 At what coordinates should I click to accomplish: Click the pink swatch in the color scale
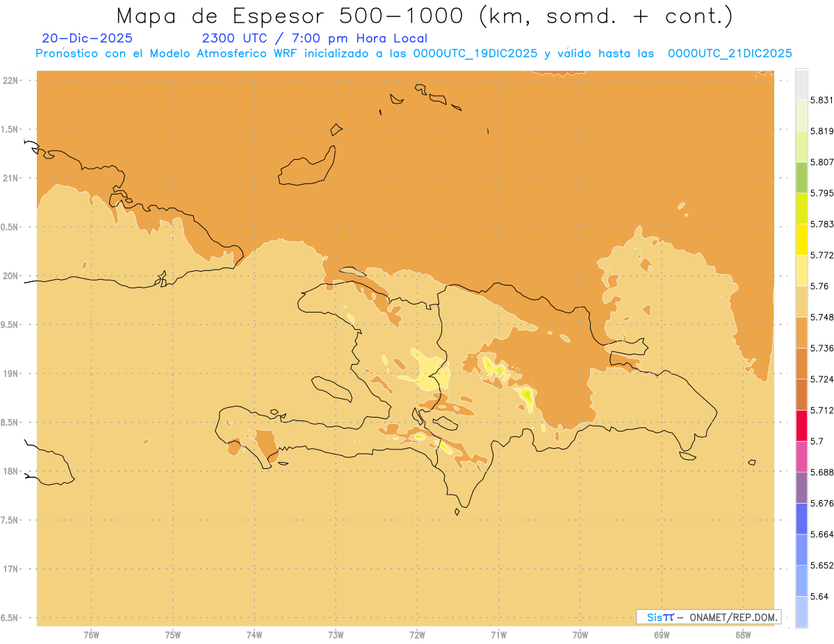801,456
